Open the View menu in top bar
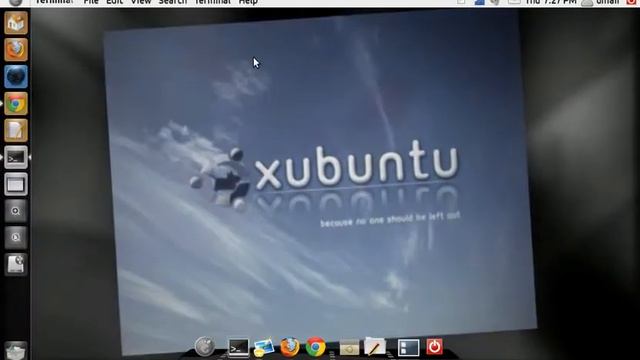The height and width of the screenshot is (360, 640). [141, 2]
